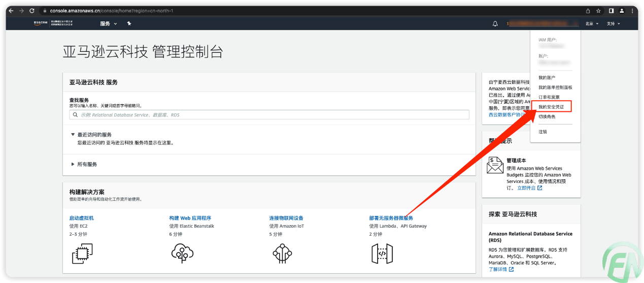Click the pin shortcut icon in navbar
Viewport: 644px width, 283px height.
(129, 23)
